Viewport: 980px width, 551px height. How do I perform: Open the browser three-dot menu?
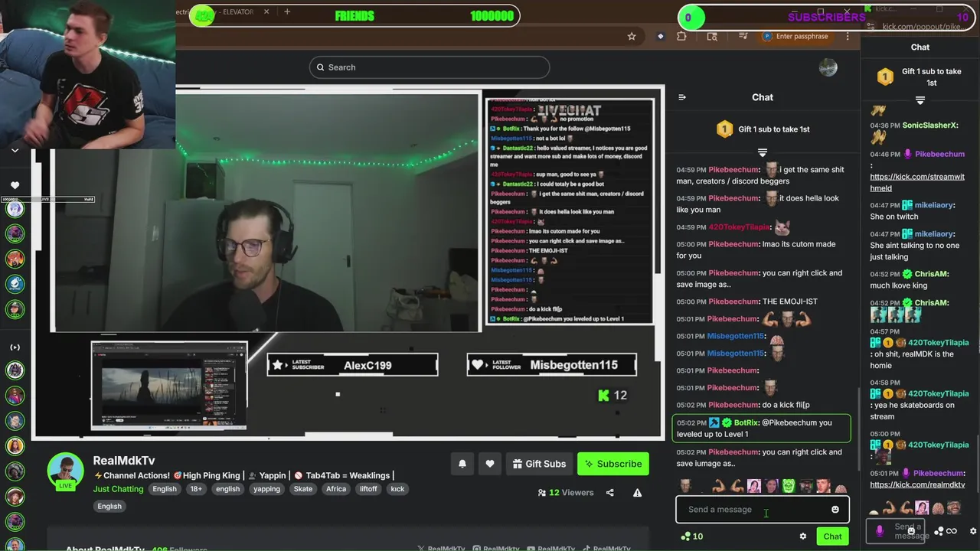(x=848, y=36)
